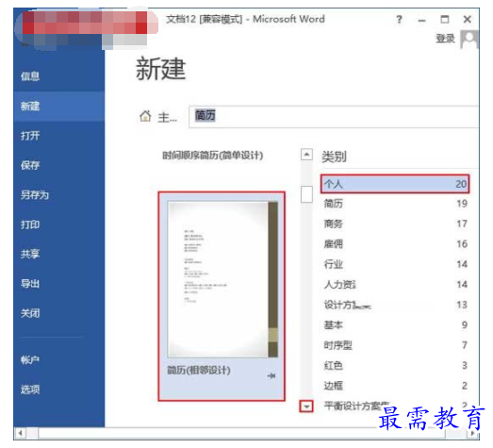Open the 信息 (Info) page in sidebar
The width and height of the screenshot is (493, 448).
[30, 76]
